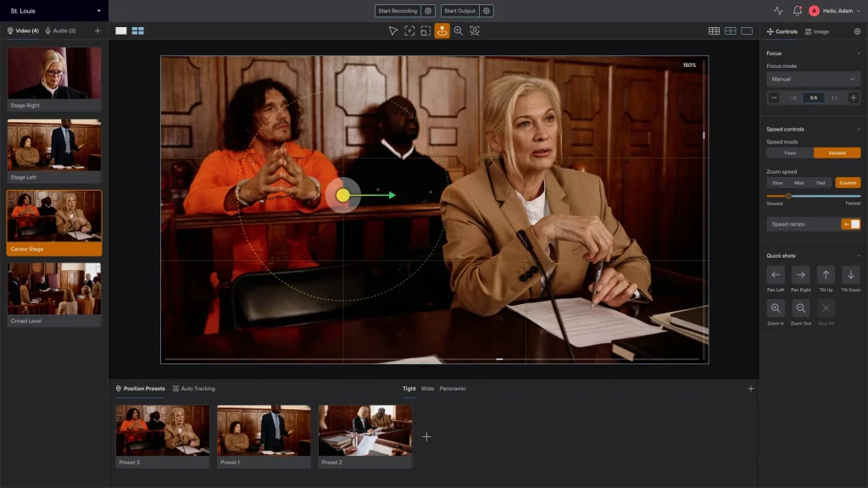Set speed mode to Fixed

790,152
